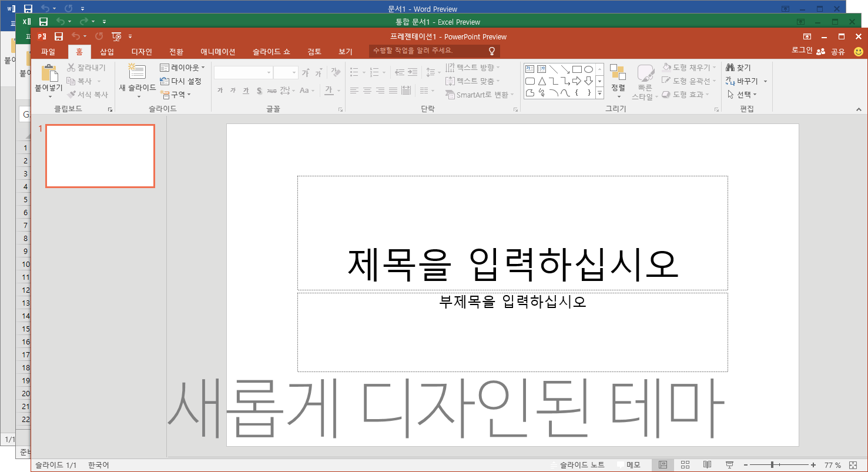Screen dimensions: 868x472
Task: Open the Layout (레이아웃) dropdown
Action: (182, 68)
